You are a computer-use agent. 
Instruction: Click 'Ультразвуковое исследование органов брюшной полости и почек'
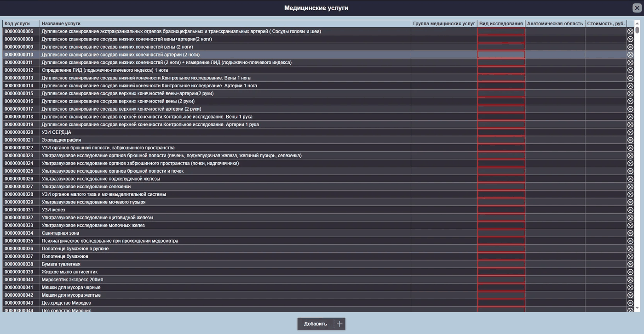click(113, 171)
